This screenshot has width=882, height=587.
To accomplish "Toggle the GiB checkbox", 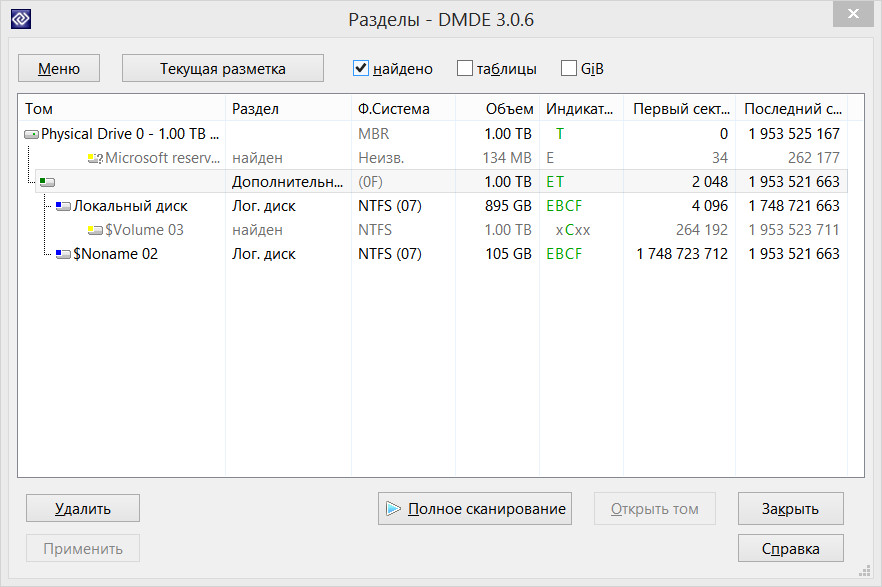I will (569, 69).
